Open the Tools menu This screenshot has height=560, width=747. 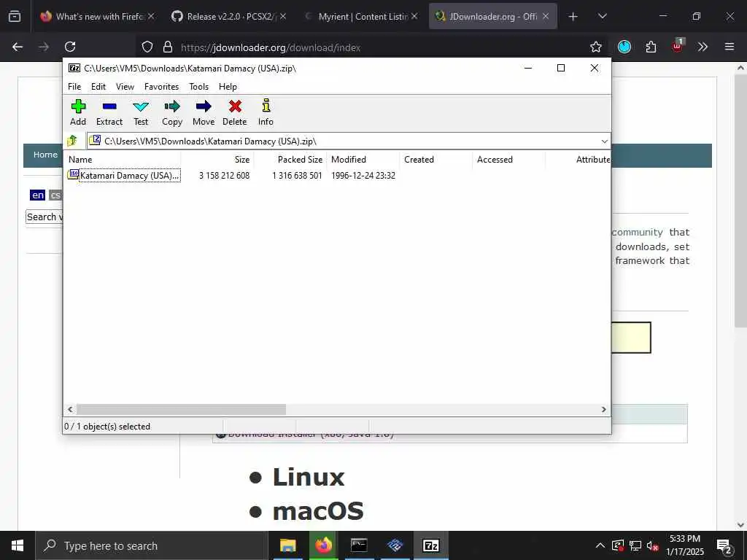(198, 87)
